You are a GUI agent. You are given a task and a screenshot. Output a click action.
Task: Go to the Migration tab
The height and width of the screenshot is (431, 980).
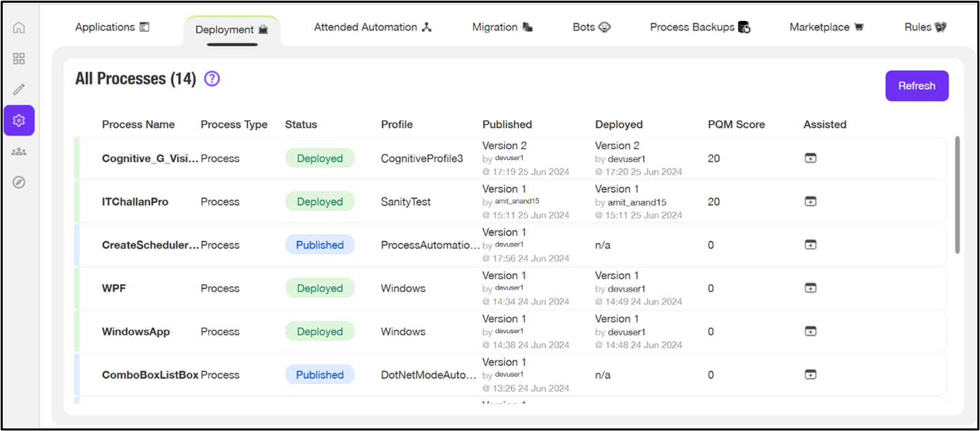502,27
